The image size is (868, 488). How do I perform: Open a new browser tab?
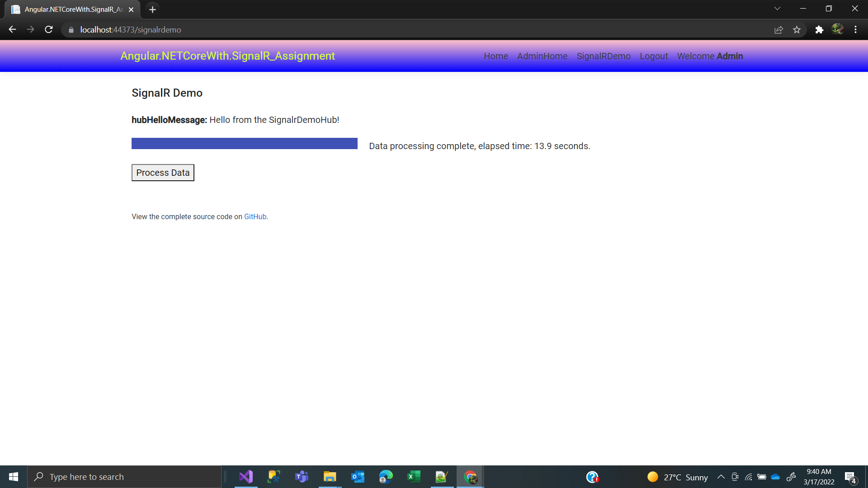(152, 9)
